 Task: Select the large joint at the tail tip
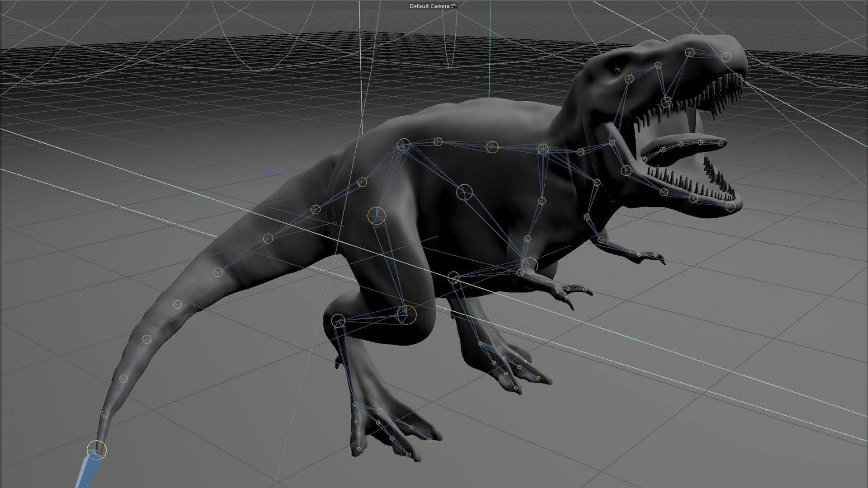click(x=96, y=450)
